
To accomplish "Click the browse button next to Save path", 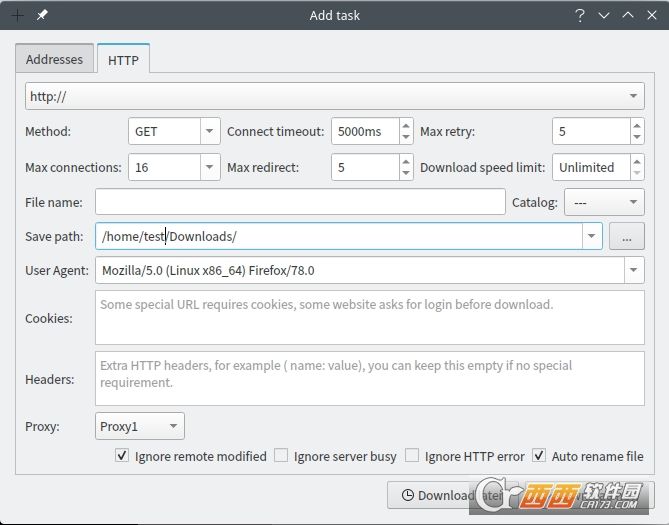I will [626, 237].
